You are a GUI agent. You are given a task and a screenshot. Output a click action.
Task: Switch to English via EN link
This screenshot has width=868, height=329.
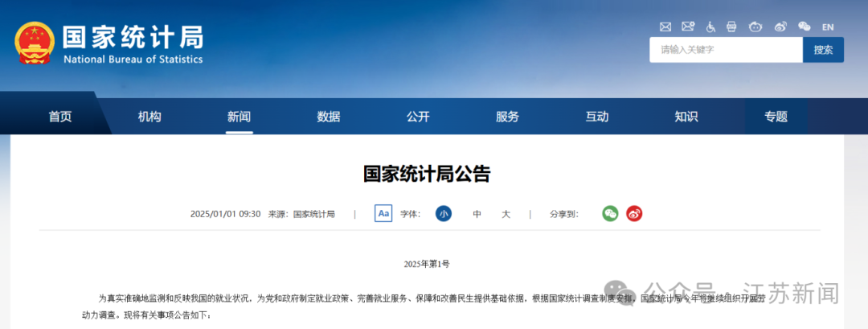tap(828, 27)
